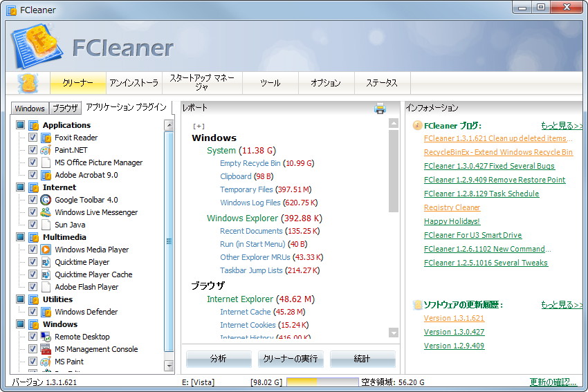
Task: Open the RecycleBinEx blog link
Action: [498, 152]
